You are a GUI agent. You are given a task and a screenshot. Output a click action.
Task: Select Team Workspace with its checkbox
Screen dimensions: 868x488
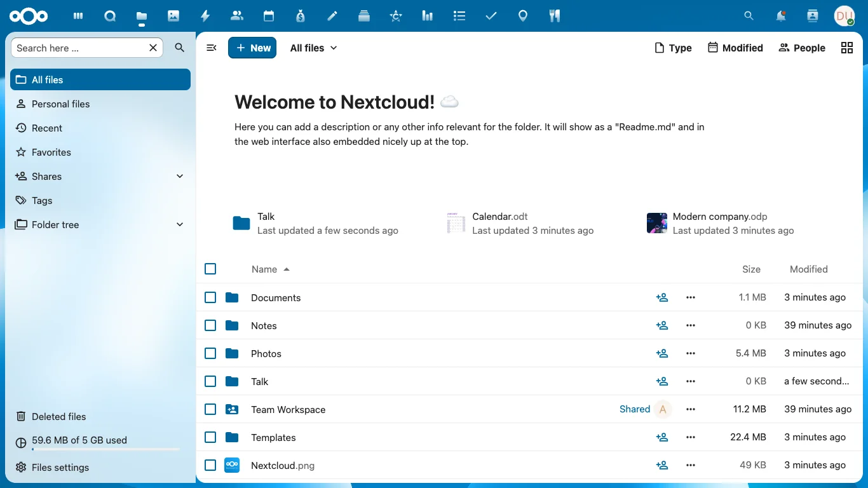click(x=210, y=409)
